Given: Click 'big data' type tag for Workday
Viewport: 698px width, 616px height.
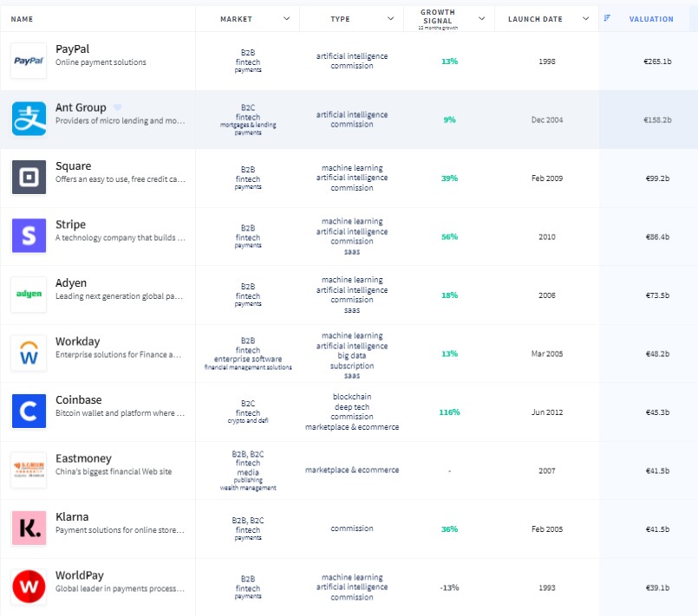Looking at the screenshot, I should coord(352,356).
